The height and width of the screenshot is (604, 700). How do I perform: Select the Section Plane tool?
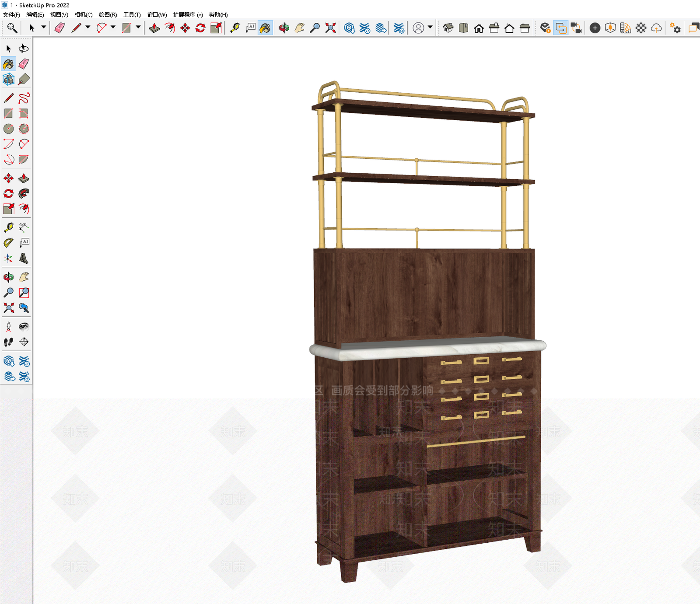pos(24,342)
